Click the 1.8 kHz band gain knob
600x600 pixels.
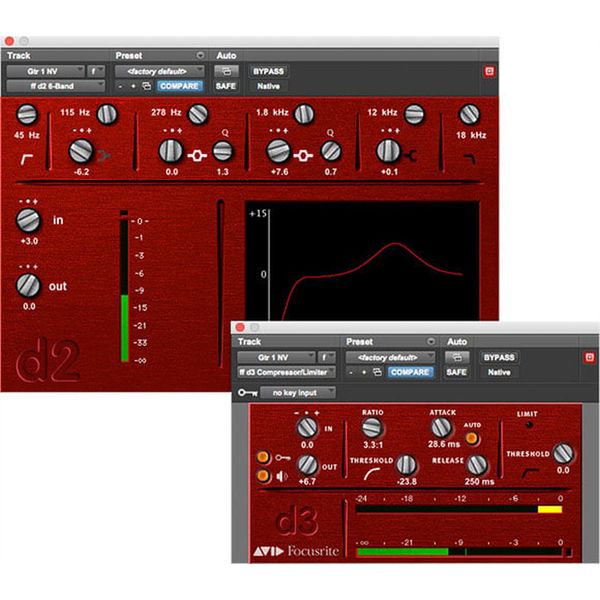click(x=279, y=151)
